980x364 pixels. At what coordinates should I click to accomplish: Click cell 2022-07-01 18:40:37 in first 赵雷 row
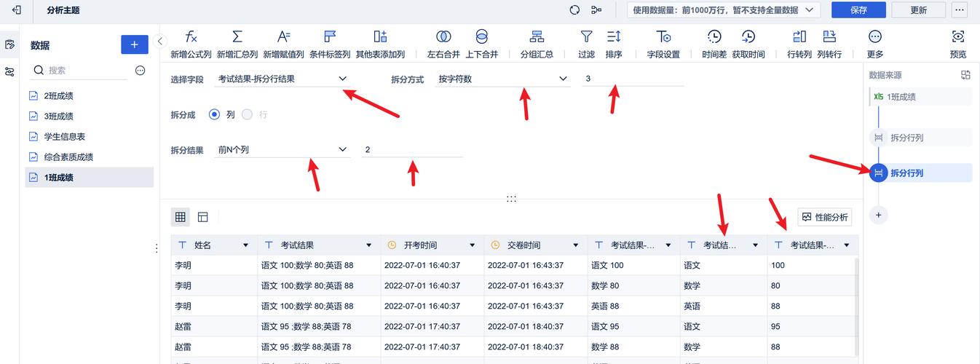[x=535, y=327]
